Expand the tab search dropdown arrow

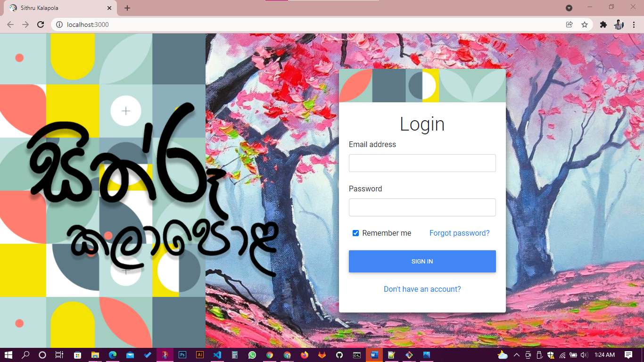point(569,8)
